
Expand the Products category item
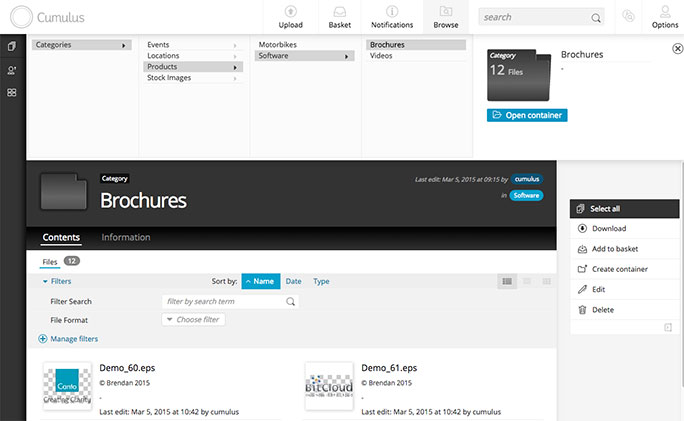(x=192, y=67)
